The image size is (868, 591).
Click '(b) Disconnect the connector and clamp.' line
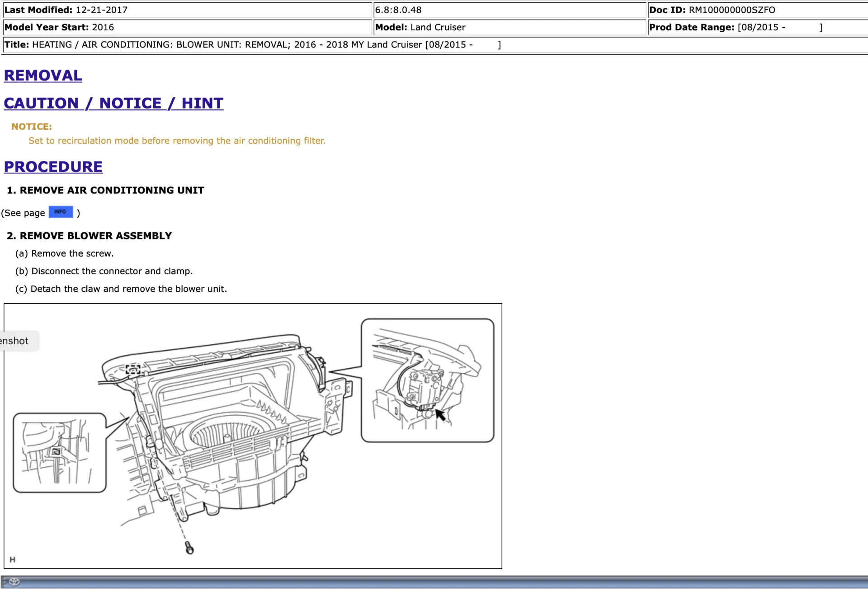104,271
